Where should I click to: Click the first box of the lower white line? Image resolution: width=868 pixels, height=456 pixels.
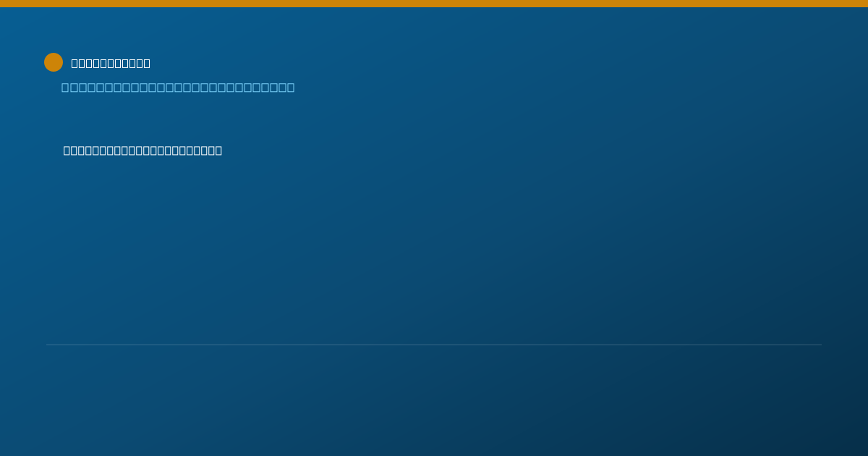point(67,151)
